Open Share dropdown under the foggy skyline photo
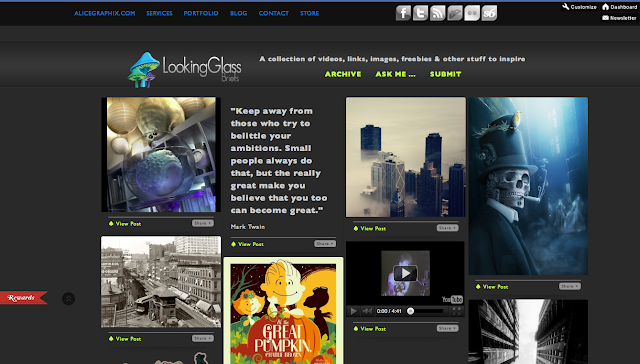 [x=447, y=228]
